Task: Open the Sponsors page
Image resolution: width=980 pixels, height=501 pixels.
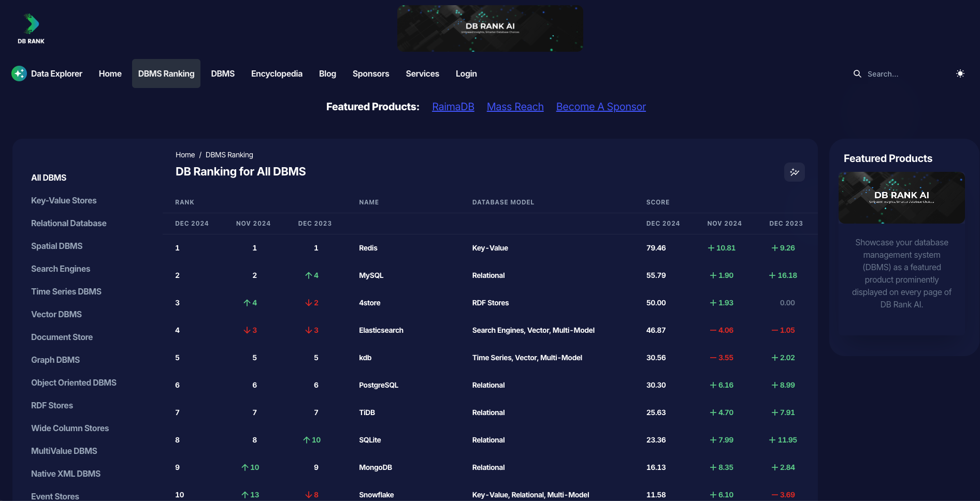Action: pyautogui.click(x=370, y=73)
